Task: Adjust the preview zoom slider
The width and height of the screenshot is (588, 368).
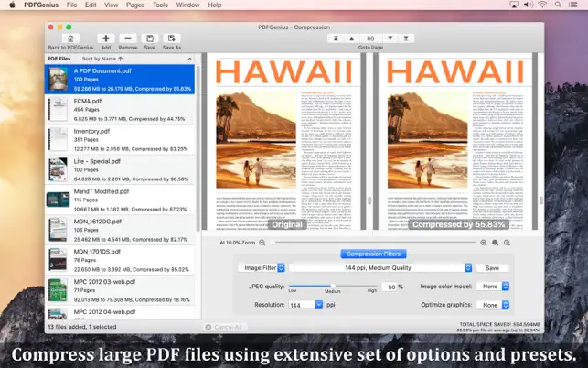Action: point(373,243)
